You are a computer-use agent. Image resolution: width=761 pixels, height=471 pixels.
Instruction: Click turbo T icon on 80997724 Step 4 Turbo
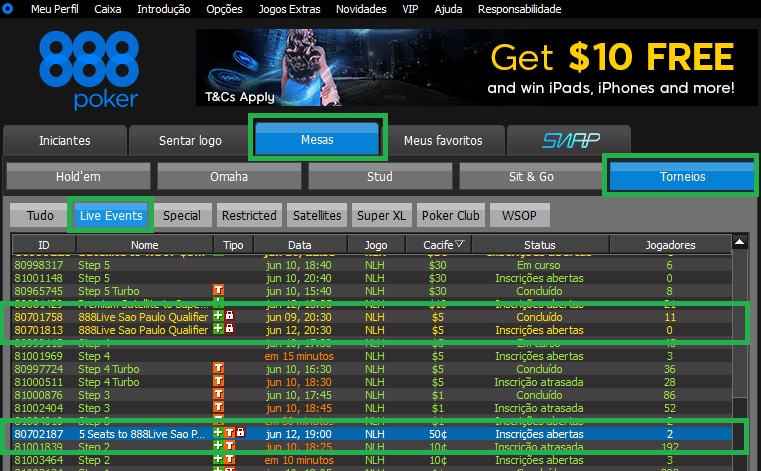point(218,368)
